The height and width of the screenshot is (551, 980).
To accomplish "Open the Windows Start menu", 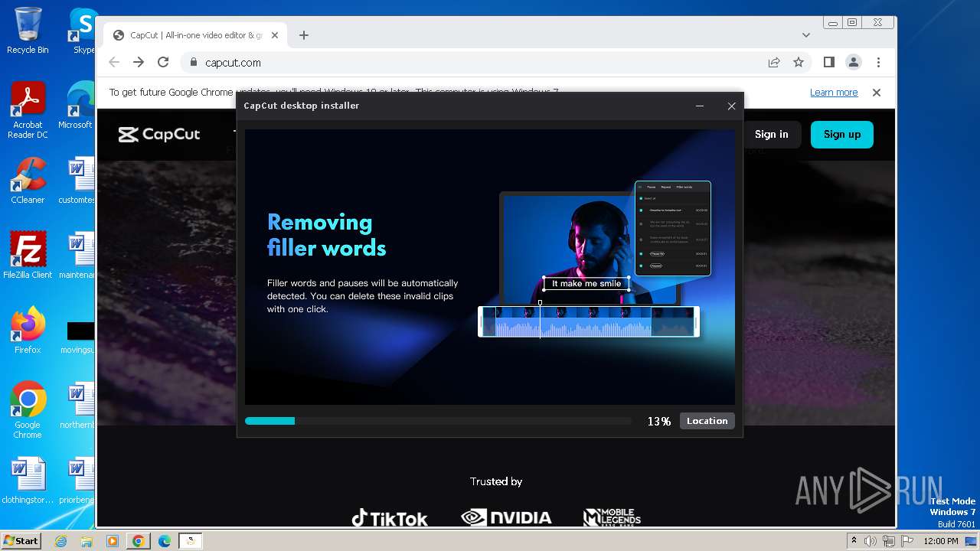I will (21, 540).
